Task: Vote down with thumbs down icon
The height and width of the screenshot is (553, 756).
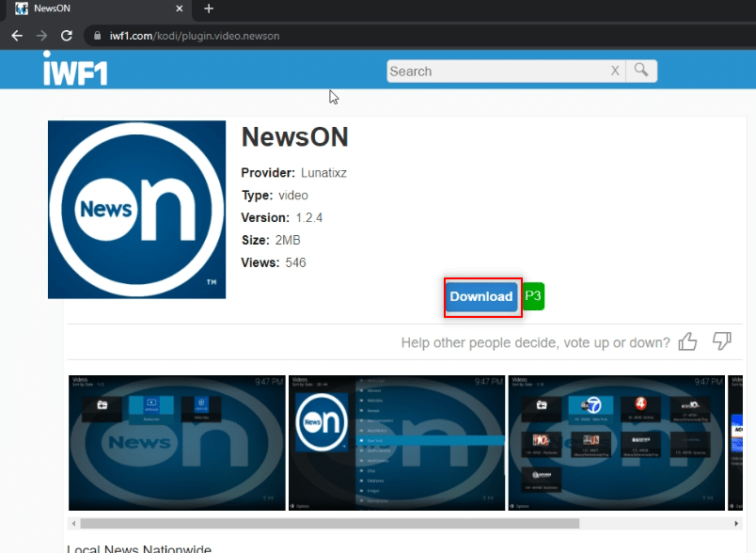Action: (722, 340)
